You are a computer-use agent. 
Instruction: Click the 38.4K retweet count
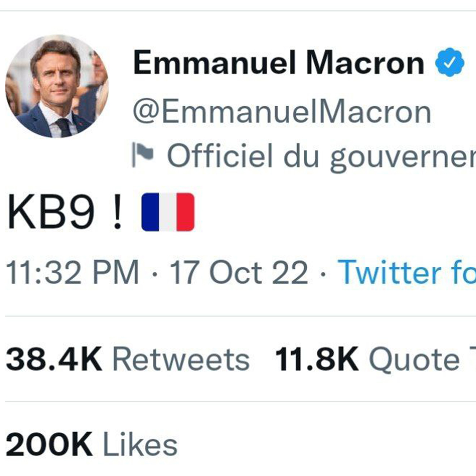tap(54, 360)
